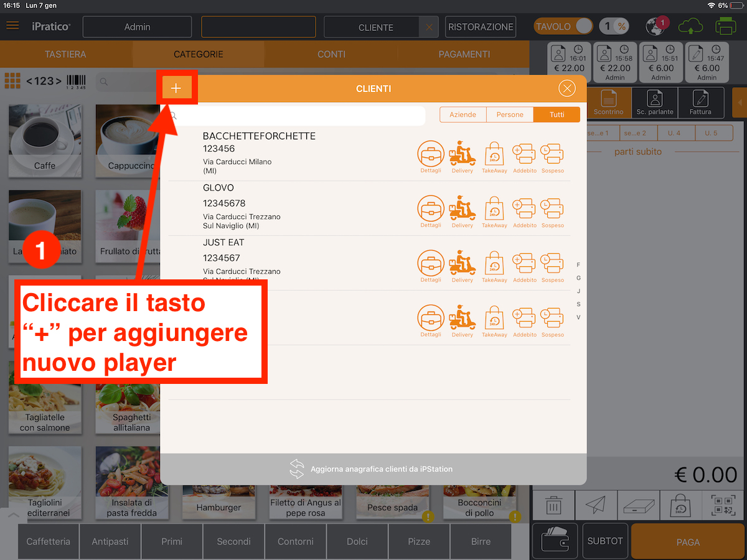Toggle the 1 % discount switch
The height and width of the screenshot is (560, 747).
click(614, 27)
